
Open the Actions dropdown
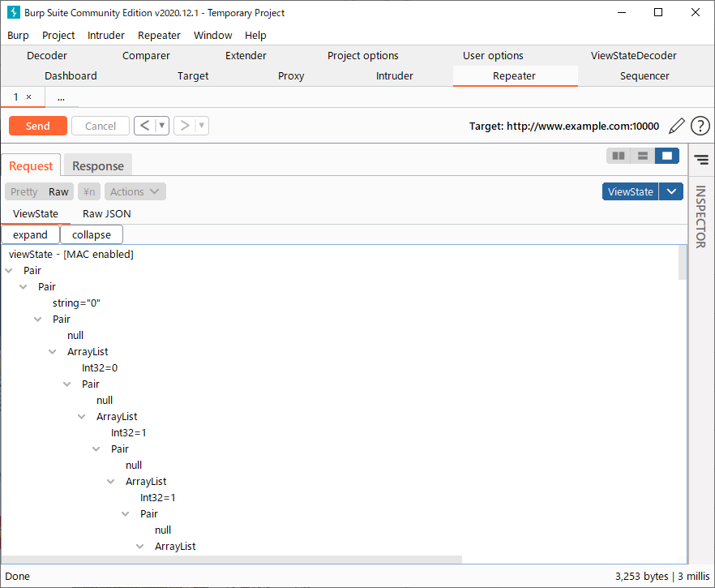pyautogui.click(x=135, y=191)
